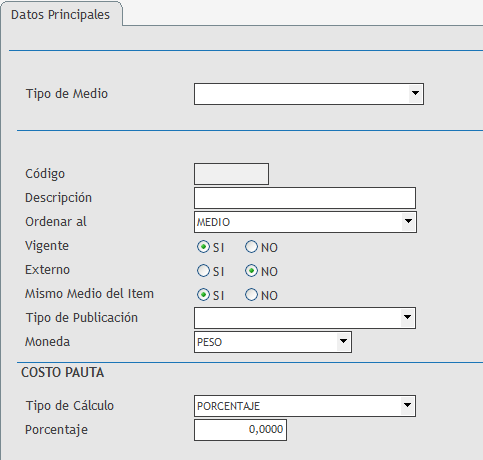Open the Tipo de Publicación dropdown arrow
483x460 pixels.
[407, 317]
